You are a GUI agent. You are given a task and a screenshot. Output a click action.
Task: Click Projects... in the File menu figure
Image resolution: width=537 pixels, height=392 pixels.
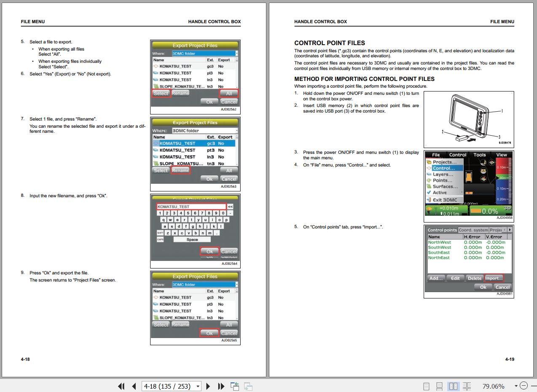(x=444, y=162)
